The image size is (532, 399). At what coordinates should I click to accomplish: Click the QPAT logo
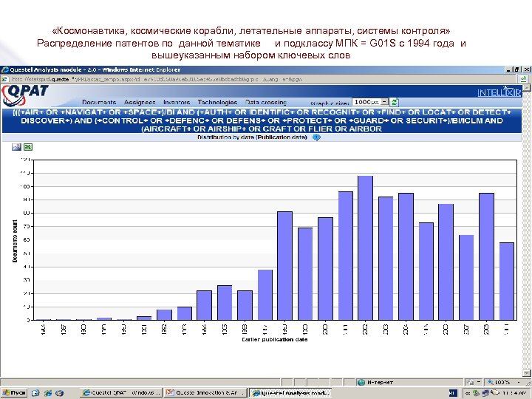pyautogui.click(x=24, y=95)
